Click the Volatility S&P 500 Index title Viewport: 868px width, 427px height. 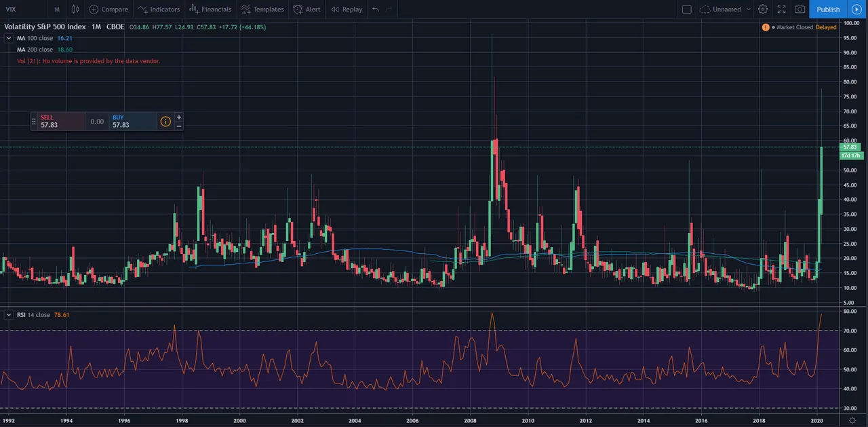click(45, 27)
